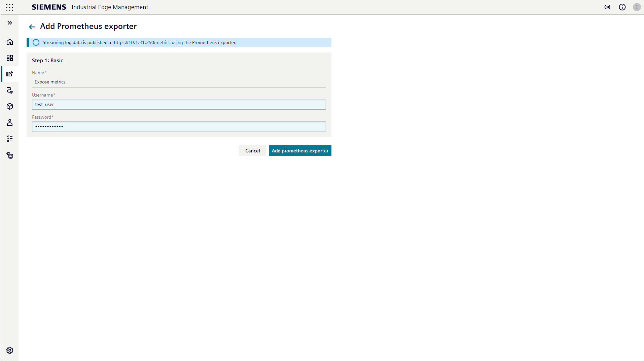Image resolution: width=644 pixels, height=361 pixels.
Task: Open settings gear in sidebar
Action: coord(10,350)
